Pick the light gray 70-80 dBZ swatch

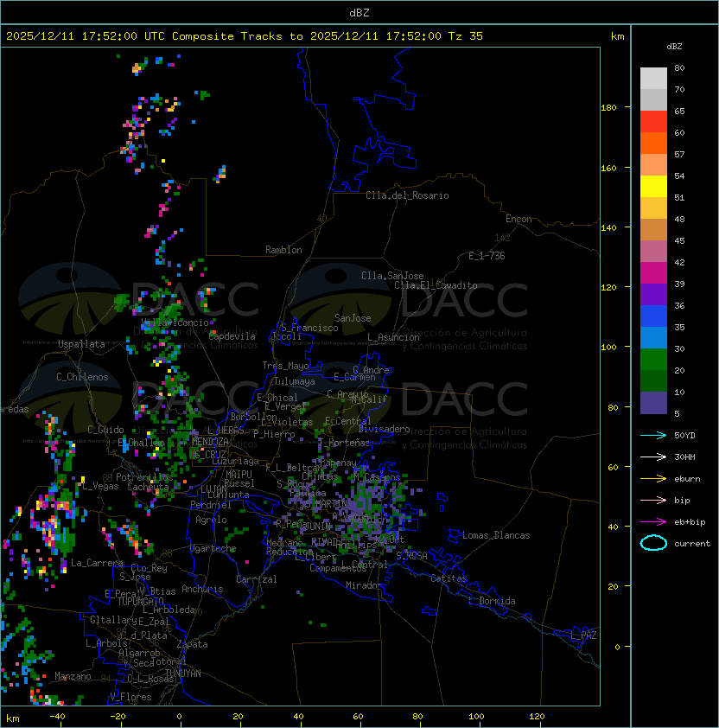pyautogui.click(x=653, y=78)
